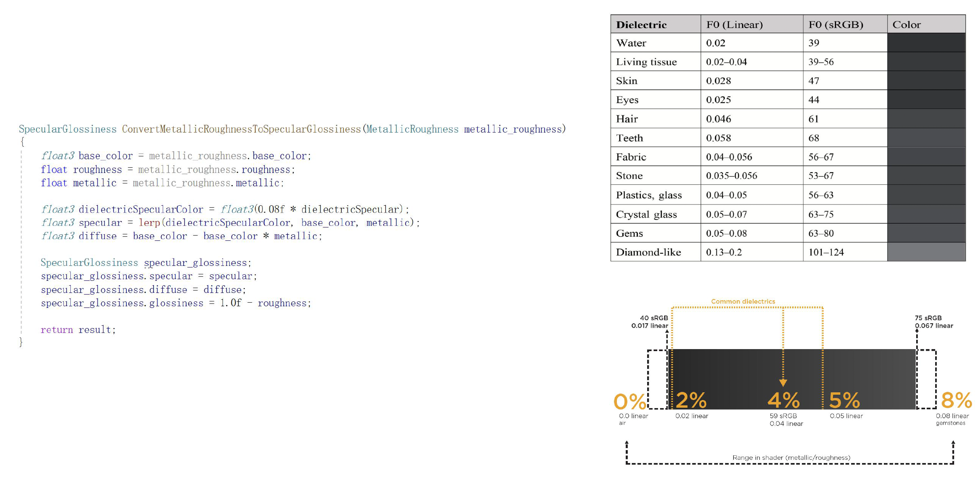Screen dimensions: 980x480
Task: Click the 40 sRGB dashed up arrow
Action: coord(667,333)
